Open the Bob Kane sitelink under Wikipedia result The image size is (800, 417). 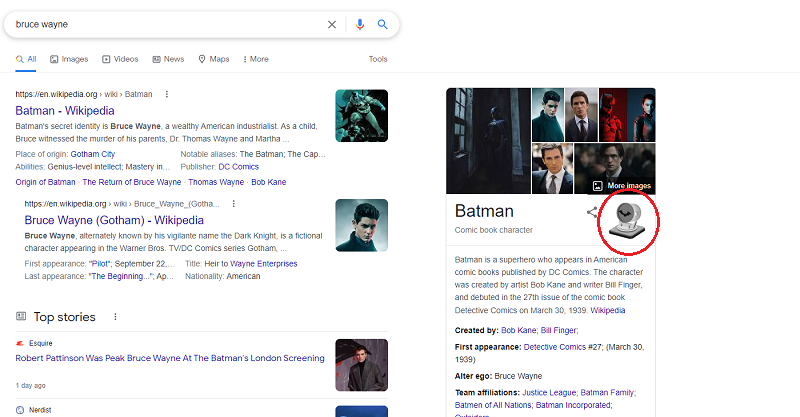[x=268, y=182]
